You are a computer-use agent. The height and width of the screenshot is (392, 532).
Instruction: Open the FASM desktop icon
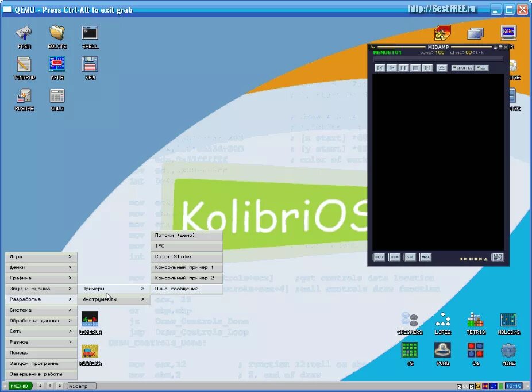(x=24, y=37)
